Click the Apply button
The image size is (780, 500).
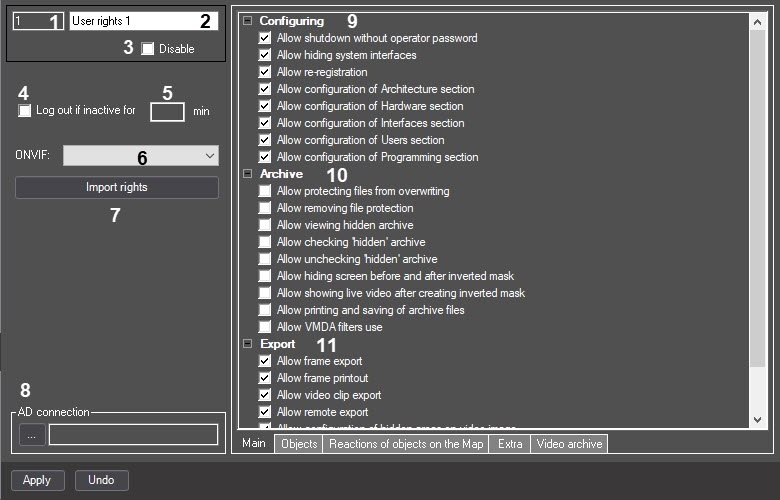coord(37,480)
